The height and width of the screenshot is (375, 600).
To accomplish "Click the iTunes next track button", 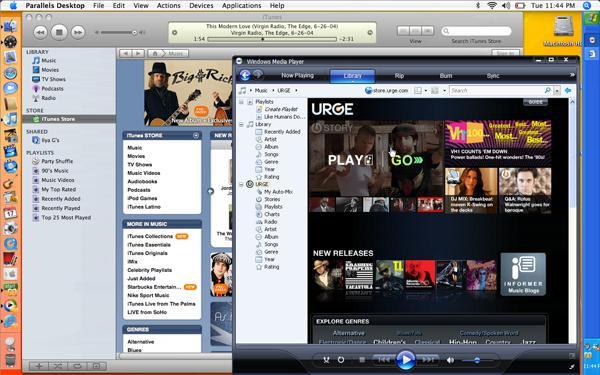I will (x=78, y=33).
